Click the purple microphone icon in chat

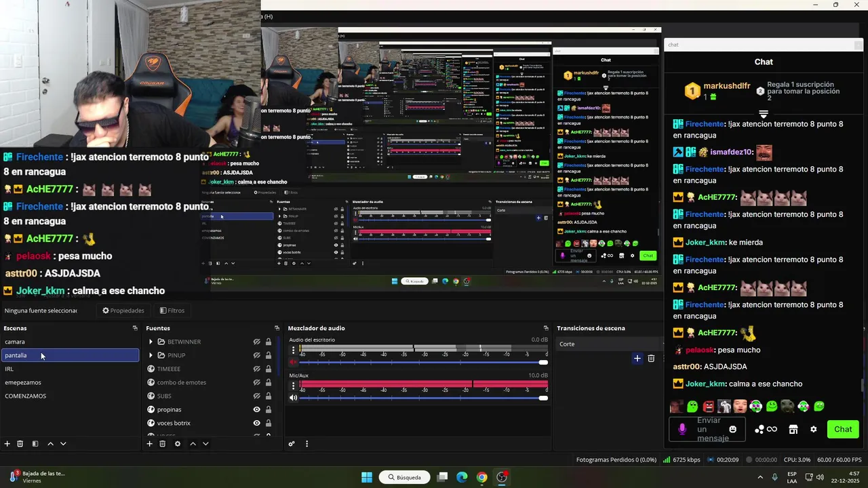point(682,429)
